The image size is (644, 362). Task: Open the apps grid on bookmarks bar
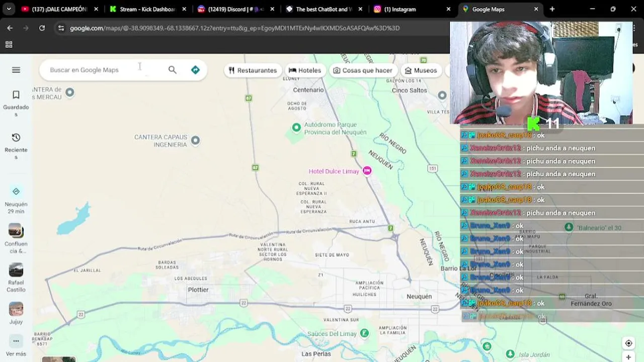pyautogui.click(x=9, y=45)
